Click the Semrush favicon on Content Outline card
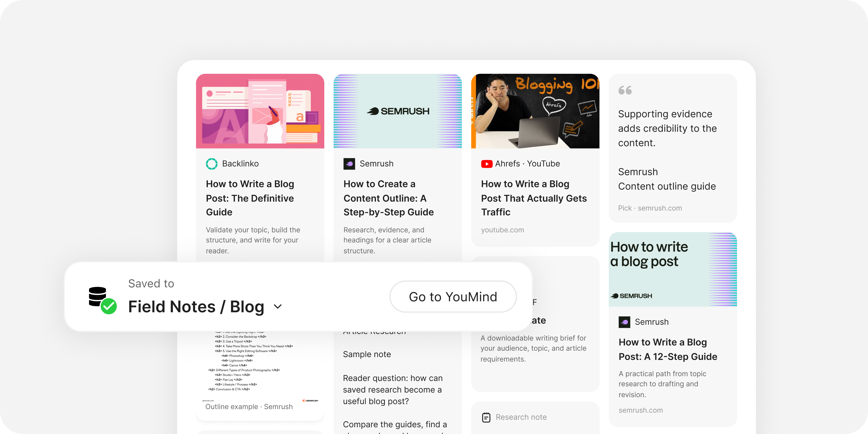 coord(349,164)
